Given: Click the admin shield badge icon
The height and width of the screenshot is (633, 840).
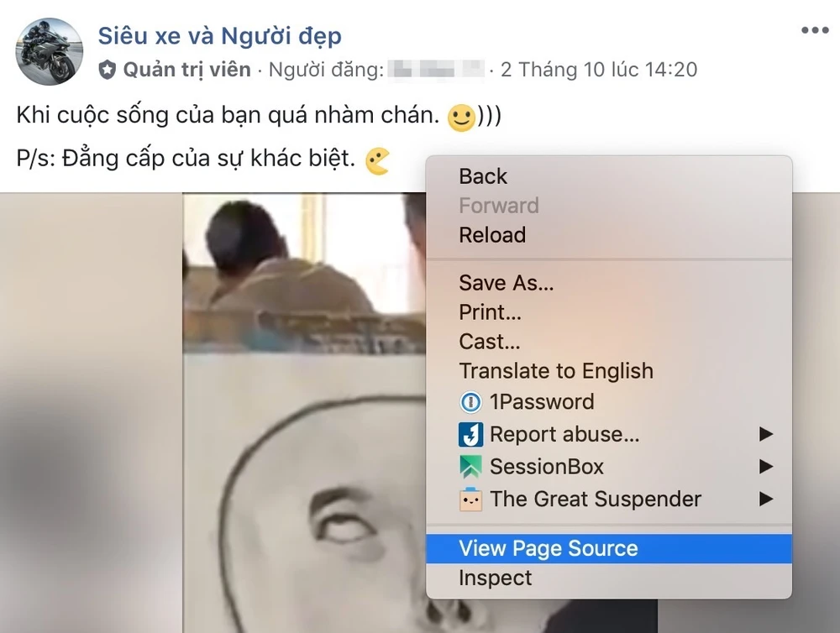Looking at the screenshot, I should (108, 70).
